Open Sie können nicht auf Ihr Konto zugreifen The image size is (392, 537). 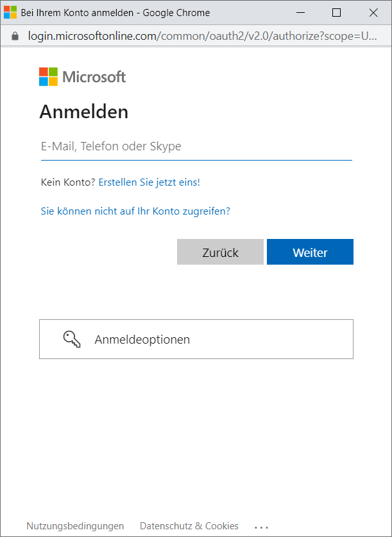click(x=135, y=211)
